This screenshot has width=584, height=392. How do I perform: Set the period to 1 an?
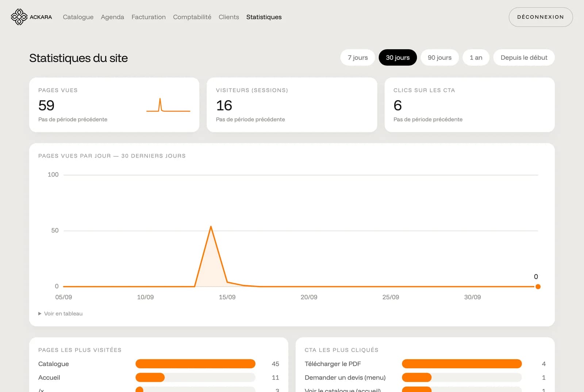click(476, 58)
